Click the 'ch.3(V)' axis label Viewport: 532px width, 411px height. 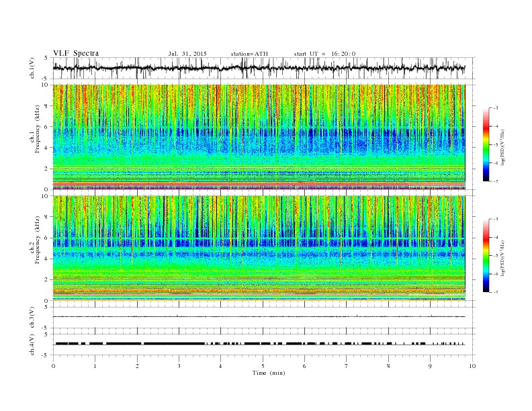click(32, 318)
